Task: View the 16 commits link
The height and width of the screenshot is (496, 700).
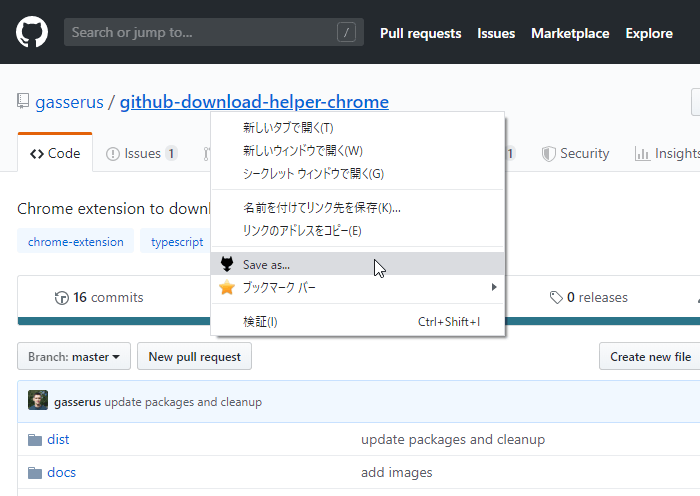Action: click(99, 297)
